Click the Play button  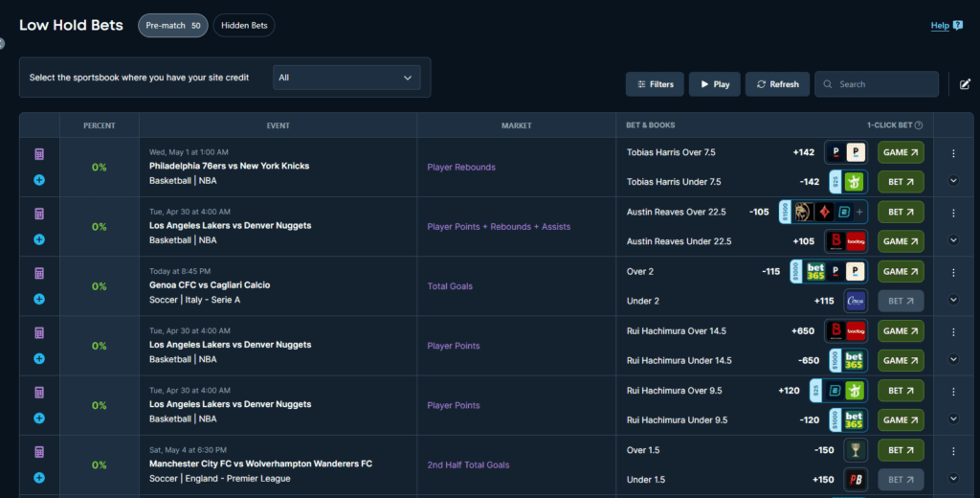click(x=715, y=84)
